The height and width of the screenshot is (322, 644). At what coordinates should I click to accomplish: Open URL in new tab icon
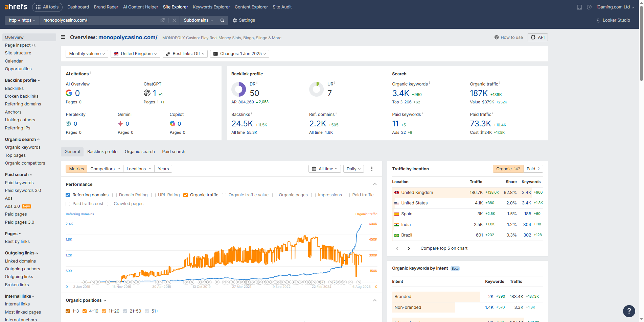click(x=162, y=20)
